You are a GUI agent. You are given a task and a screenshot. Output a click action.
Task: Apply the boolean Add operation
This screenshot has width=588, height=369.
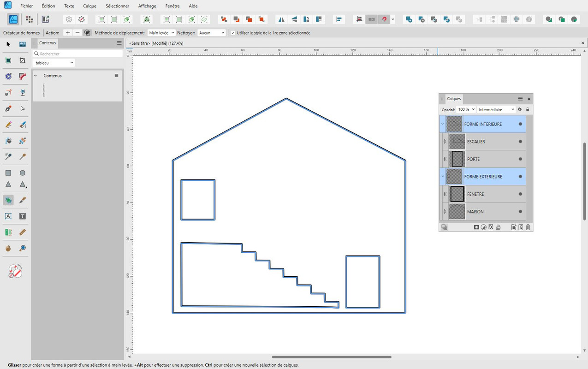(408, 19)
